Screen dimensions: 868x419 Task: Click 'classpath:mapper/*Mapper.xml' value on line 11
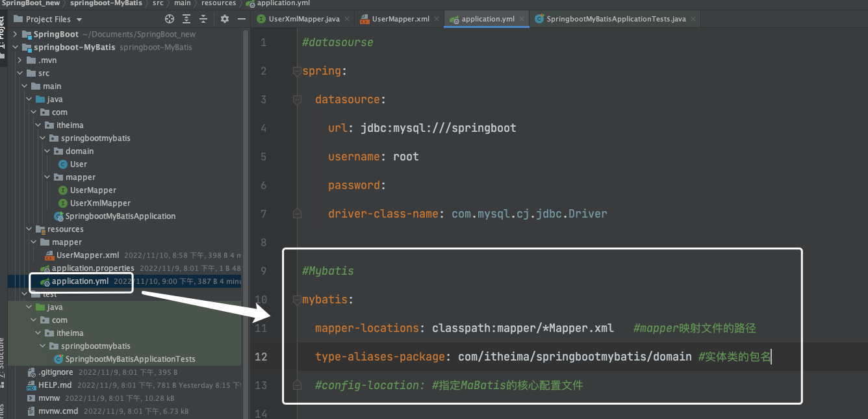[523, 328]
